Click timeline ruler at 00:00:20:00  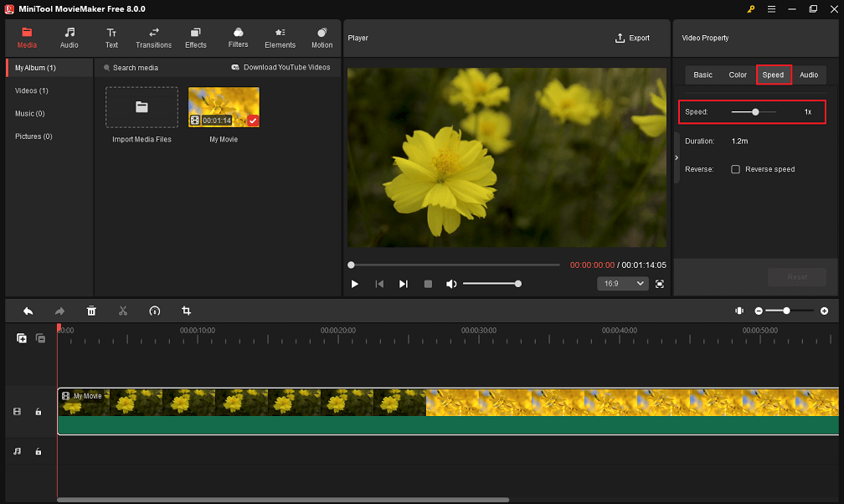click(x=338, y=331)
